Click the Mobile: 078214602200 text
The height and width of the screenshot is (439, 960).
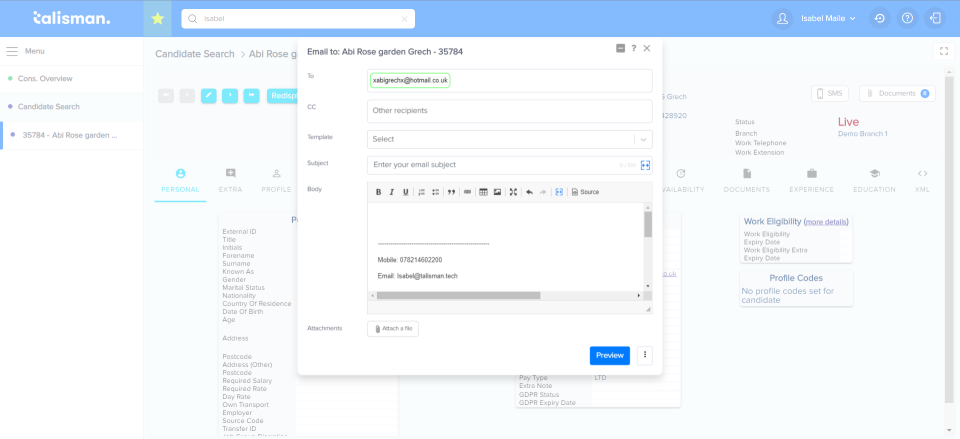(410, 260)
